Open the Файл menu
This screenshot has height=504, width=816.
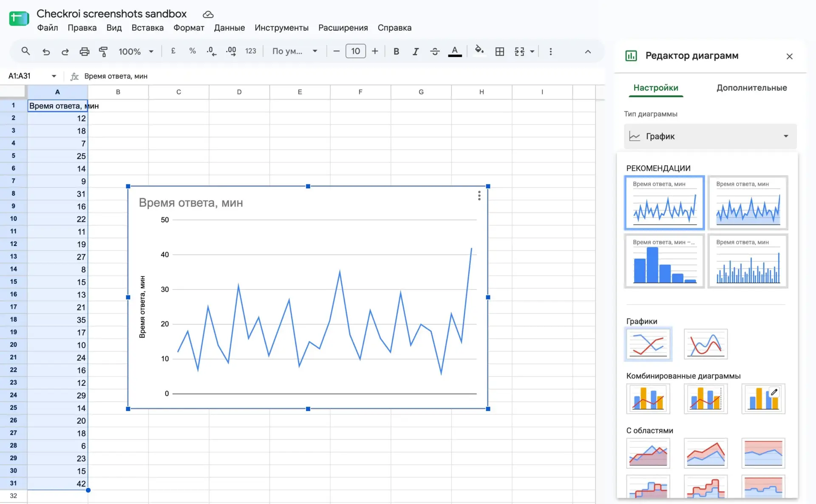tap(48, 28)
